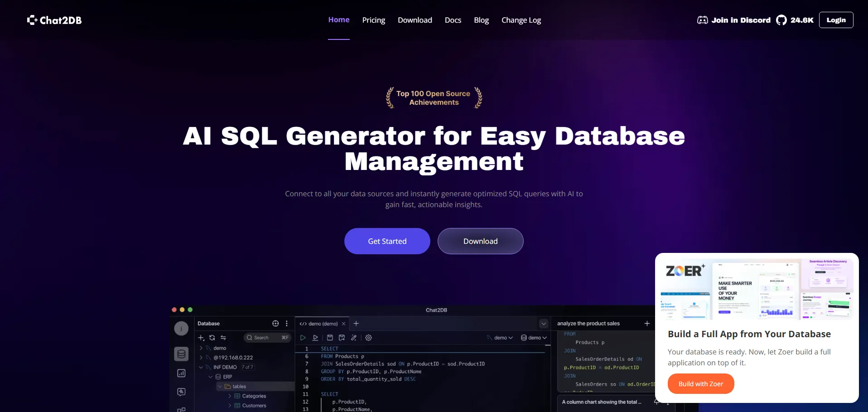Go to the Change Log nav item

521,20
